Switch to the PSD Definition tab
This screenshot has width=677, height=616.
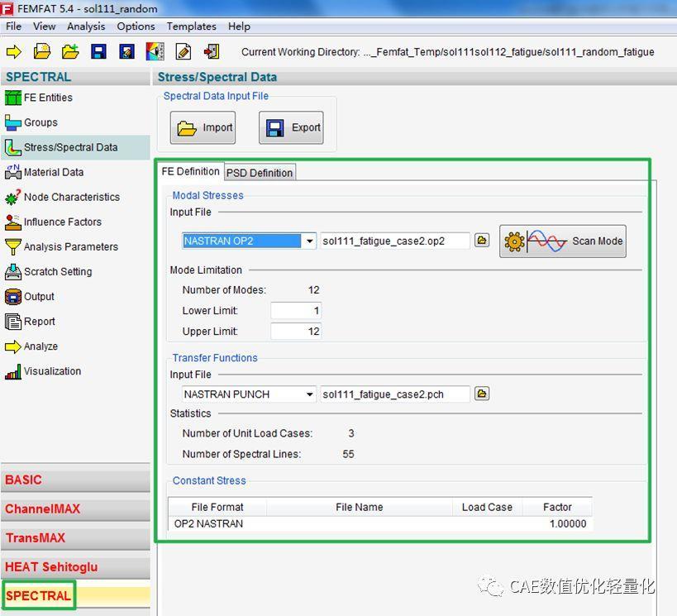pyautogui.click(x=260, y=172)
